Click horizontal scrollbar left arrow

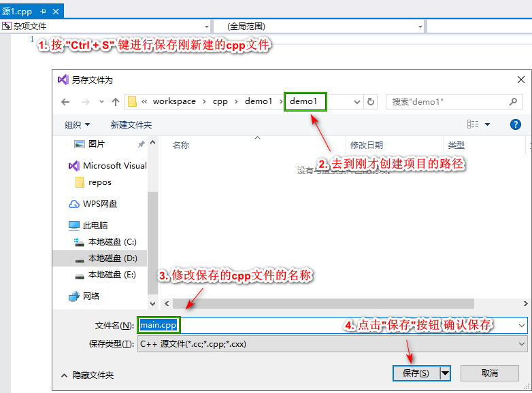click(x=167, y=303)
